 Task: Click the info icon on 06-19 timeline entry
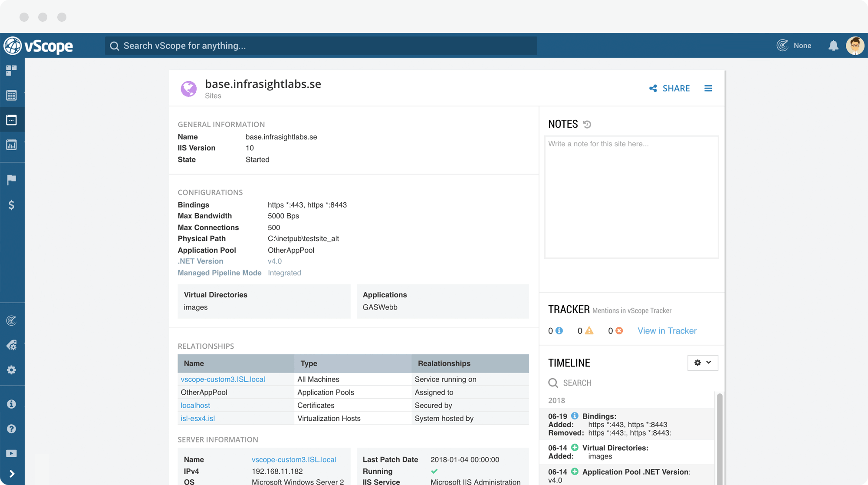point(575,416)
